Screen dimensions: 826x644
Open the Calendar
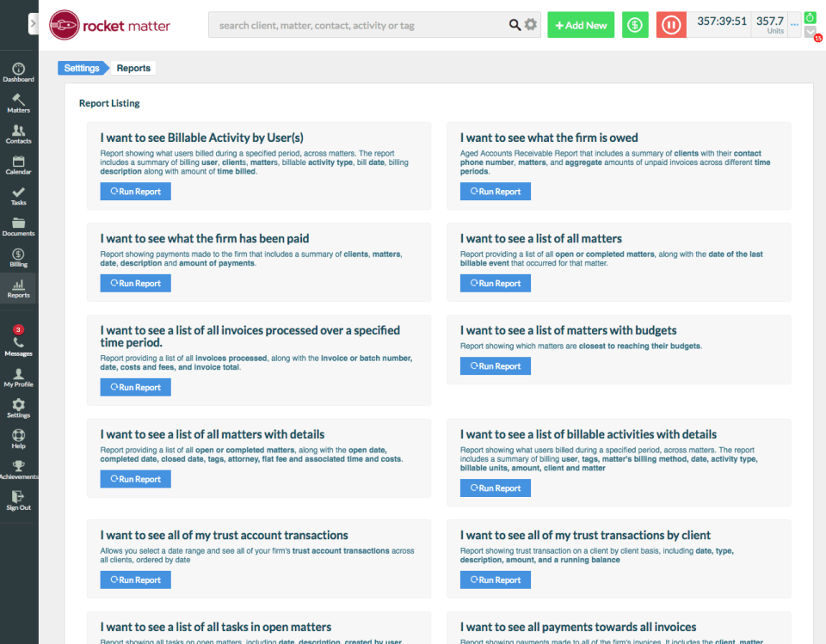tap(18, 165)
